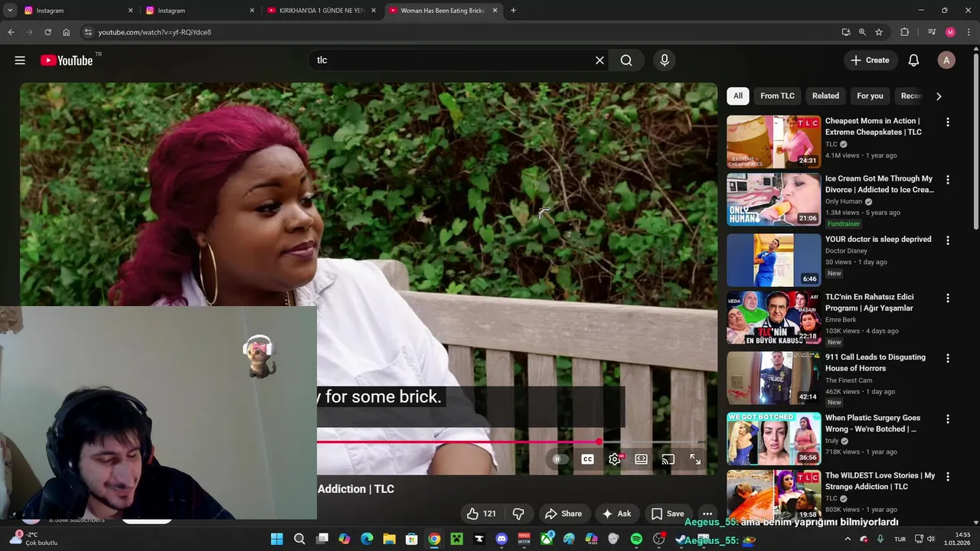Open more actions ellipsis below video
The width and height of the screenshot is (980, 551).
(x=707, y=514)
